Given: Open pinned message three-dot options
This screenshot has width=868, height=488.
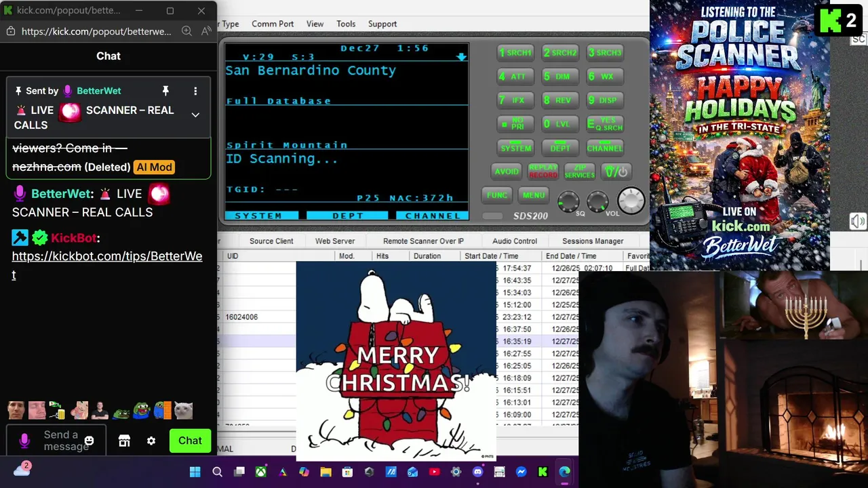Looking at the screenshot, I should (195, 91).
